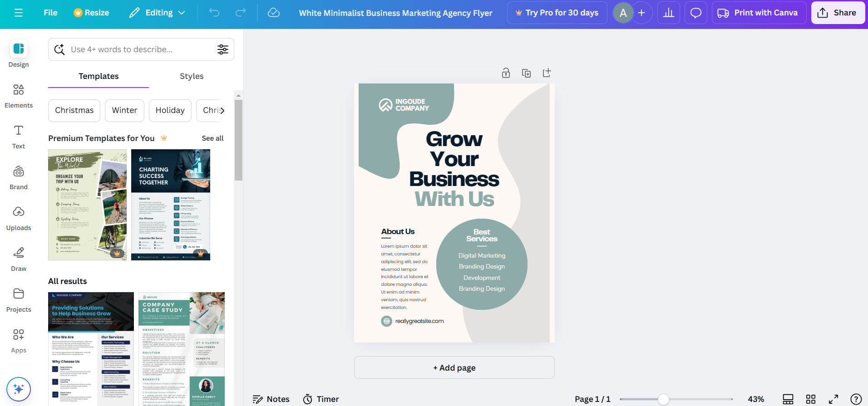Open the main hamburger menu
868x406 pixels.
(x=19, y=13)
